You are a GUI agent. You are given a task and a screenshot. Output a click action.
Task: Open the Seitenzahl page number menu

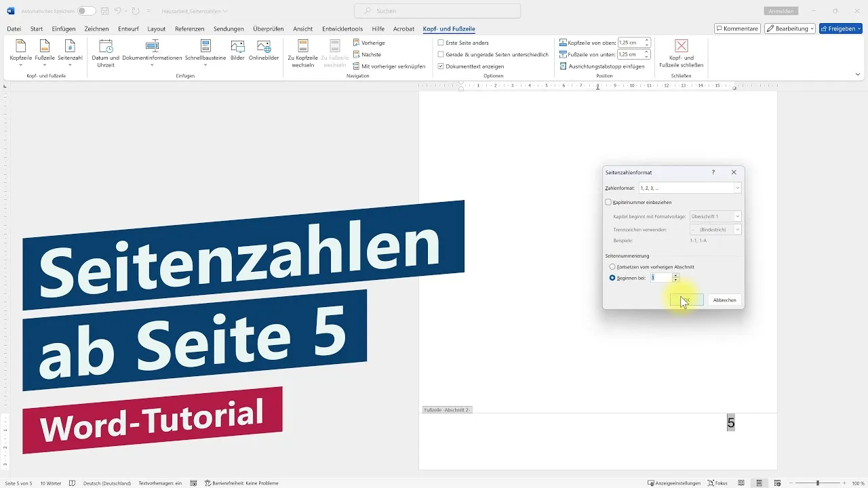(70, 52)
